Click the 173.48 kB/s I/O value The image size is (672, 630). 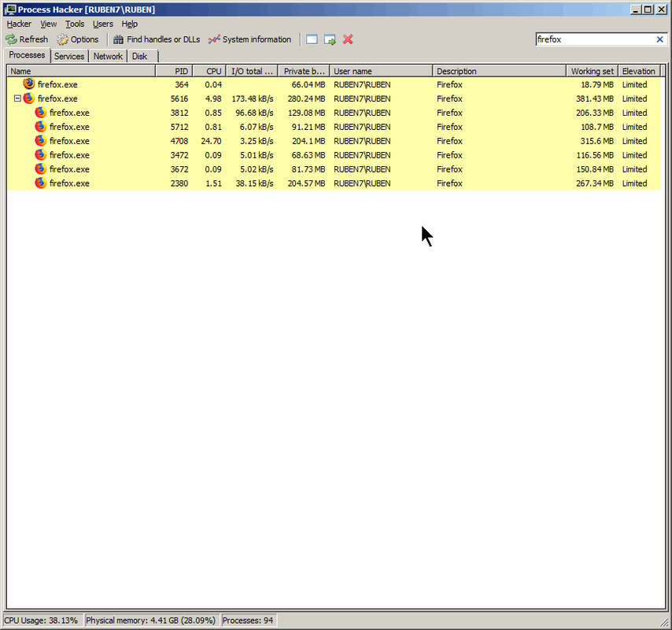[253, 98]
